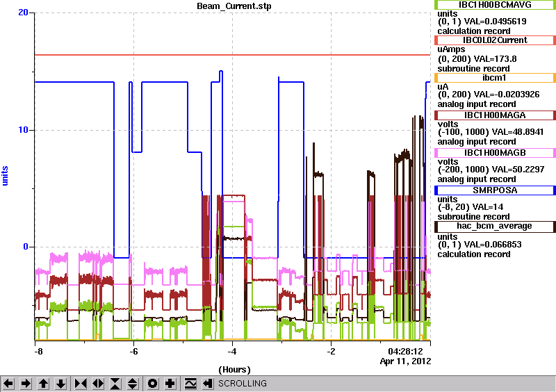Zoom in on vertical axis (hourglass icon)
The width and height of the screenshot is (556, 392).
(115, 384)
